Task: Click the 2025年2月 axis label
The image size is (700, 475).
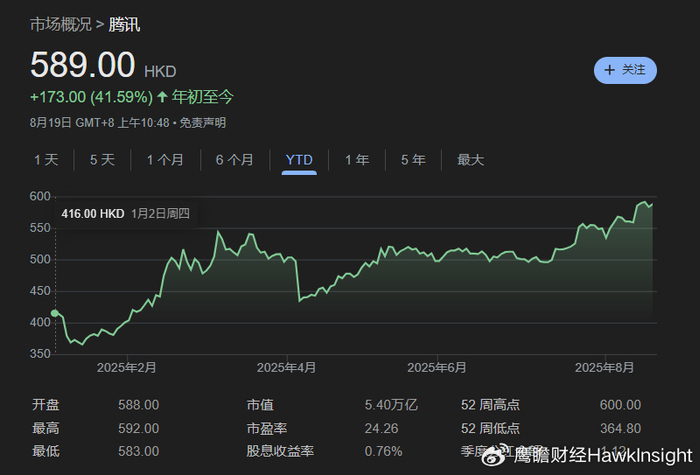Action: pyautogui.click(x=127, y=367)
